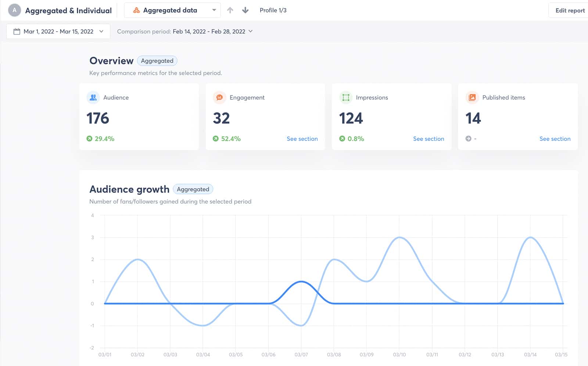The height and width of the screenshot is (366, 588).
Task: Click the Audience people icon
Action: click(x=93, y=97)
